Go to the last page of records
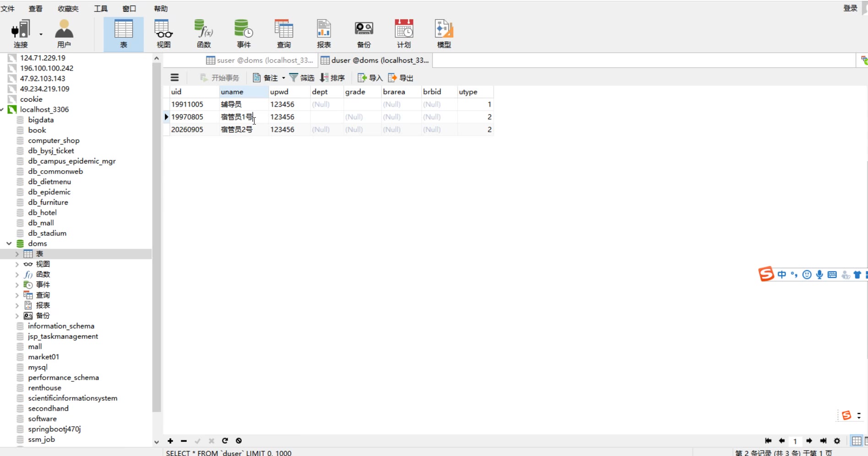Viewport: 868px width, 456px height. (823, 441)
